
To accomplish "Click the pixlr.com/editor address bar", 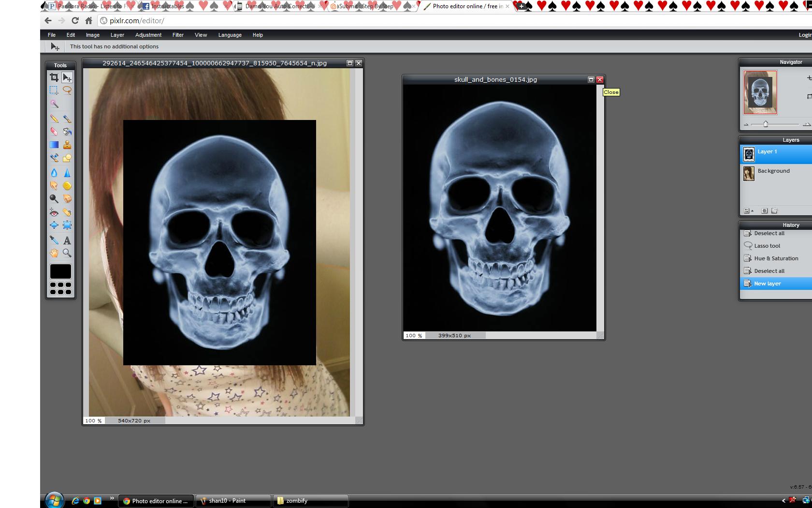I will (454, 21).
